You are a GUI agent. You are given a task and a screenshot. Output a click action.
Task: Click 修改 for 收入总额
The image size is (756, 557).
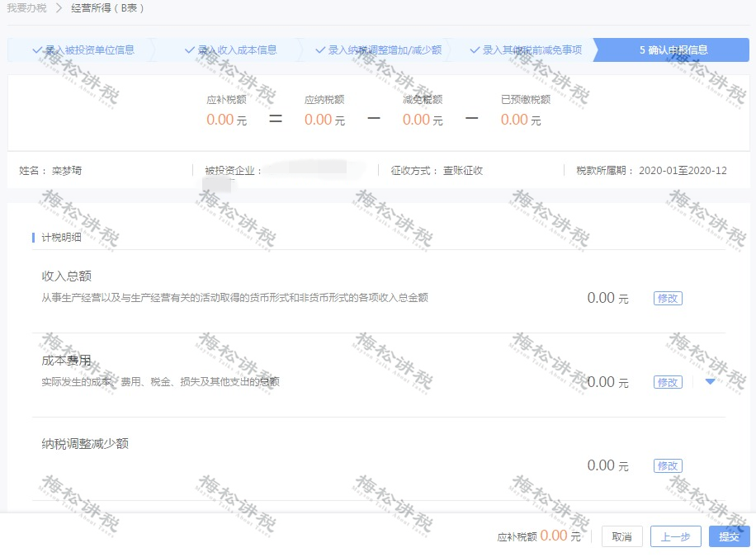click(668, 299)
